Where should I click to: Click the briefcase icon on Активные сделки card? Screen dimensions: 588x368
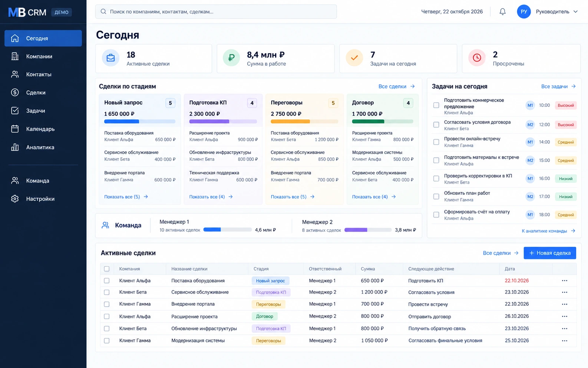[x=110, y=58]
